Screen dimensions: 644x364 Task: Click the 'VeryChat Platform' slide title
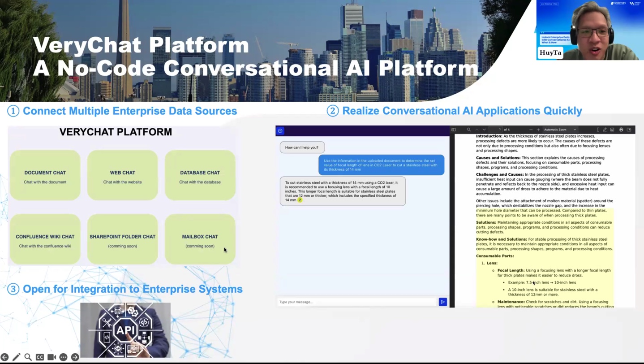[141, 45]
